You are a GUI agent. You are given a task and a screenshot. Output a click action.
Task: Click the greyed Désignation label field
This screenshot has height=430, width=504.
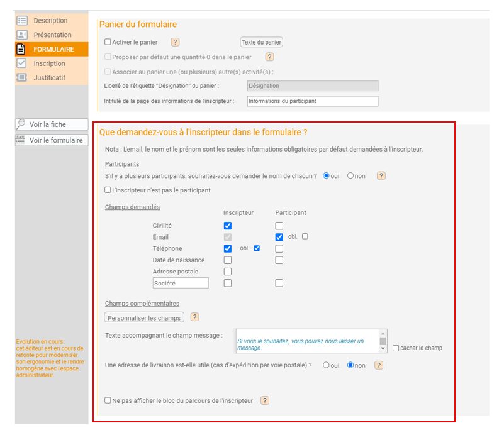[313, 85]
